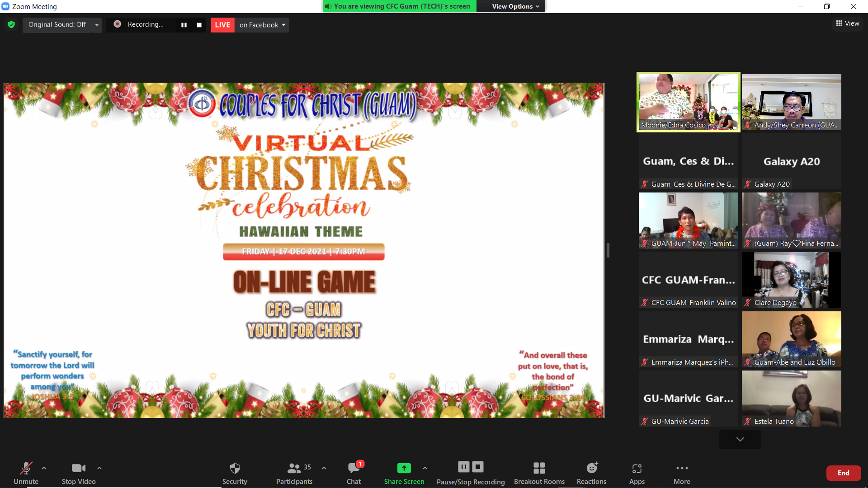Stop the camera video
The width and height of the screenshot is (868, 488).
[x=79, y=473]
